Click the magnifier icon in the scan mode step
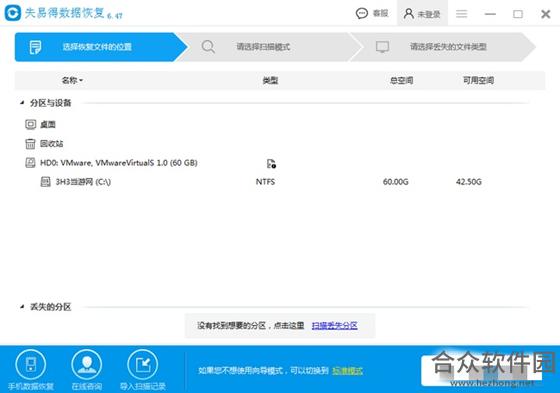Screen dimensions: 560x393 point(208,47)
